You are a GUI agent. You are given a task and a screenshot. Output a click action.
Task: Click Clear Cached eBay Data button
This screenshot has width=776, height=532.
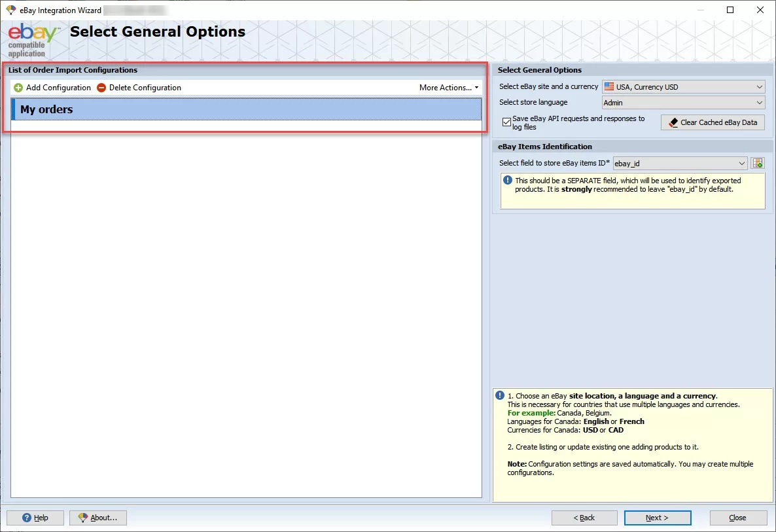pyautogui.click(x=713, y=122)
